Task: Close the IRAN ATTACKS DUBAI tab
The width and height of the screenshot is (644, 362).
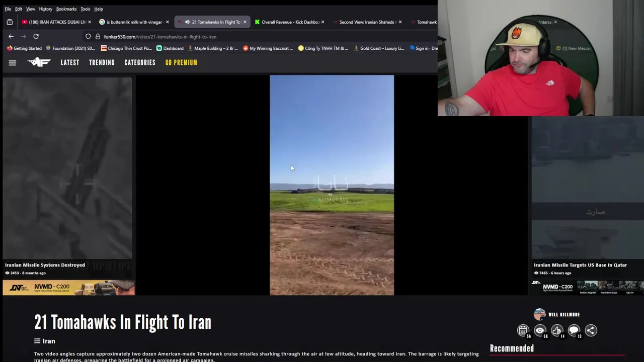Action: pyautogui.click(x=90, y=22)
